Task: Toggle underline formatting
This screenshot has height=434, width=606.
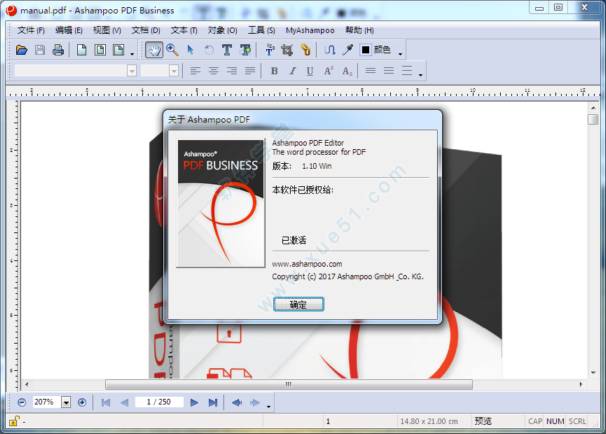Action: click(310, 71)
